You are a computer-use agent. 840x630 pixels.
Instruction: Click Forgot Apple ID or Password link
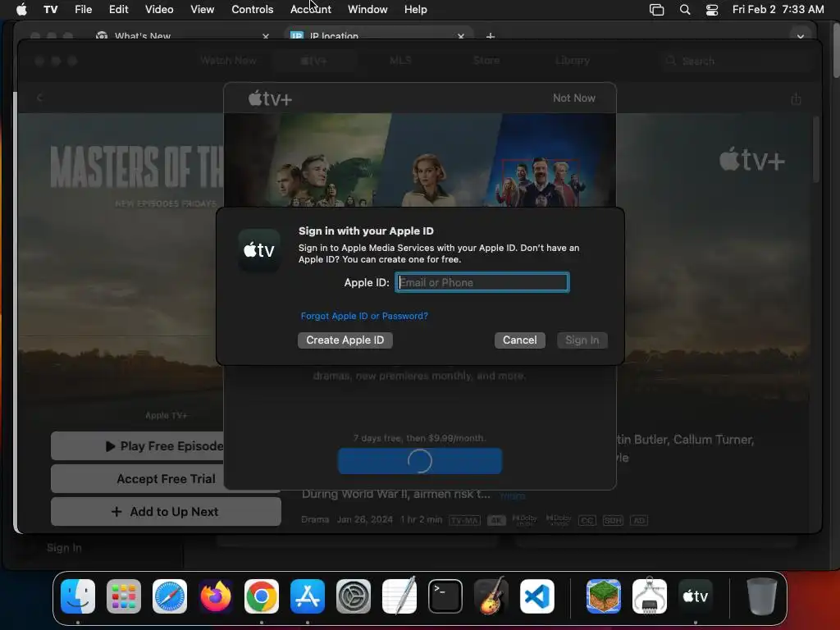click(x=364, y=316)
